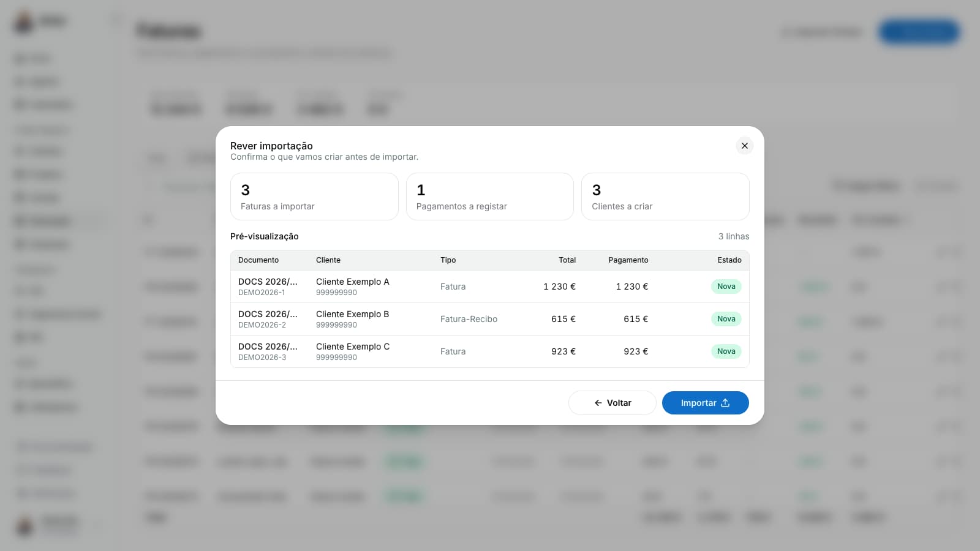This screenshot has width=980, height=551.
Task: Select the Pagamentos a registar card
Action: tap(489, 197)
